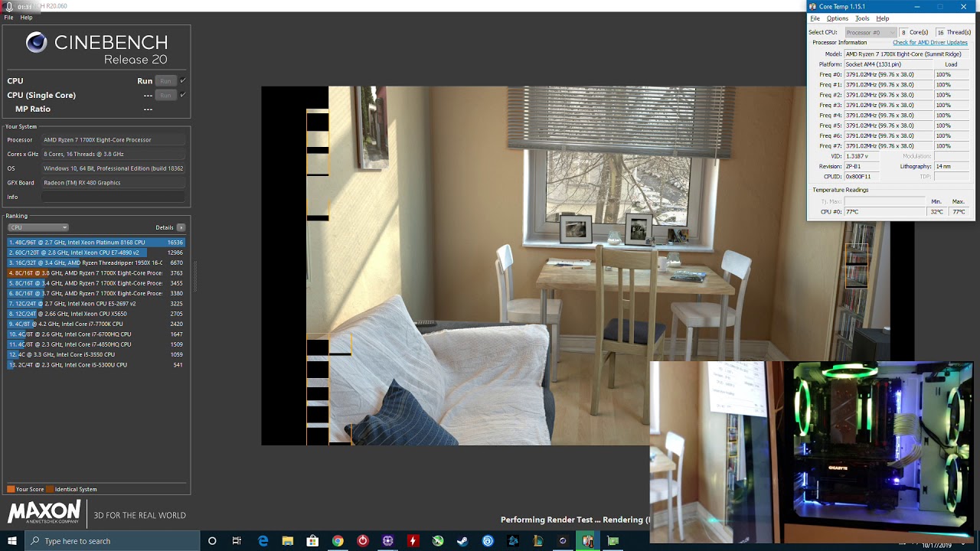
Task: Click the CPU #0 77°C temperature reading
Action: tap(884, 211)
